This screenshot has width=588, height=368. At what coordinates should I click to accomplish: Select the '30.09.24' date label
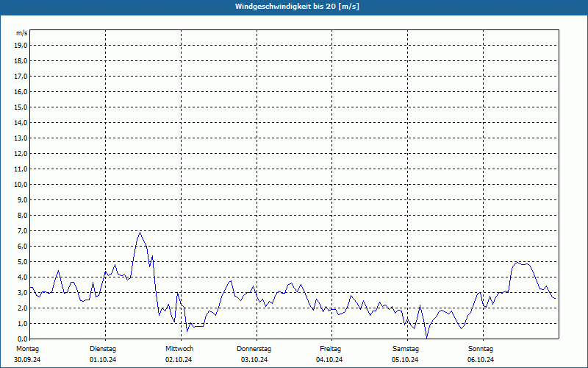pyautogui.click(x=27, y=360)
